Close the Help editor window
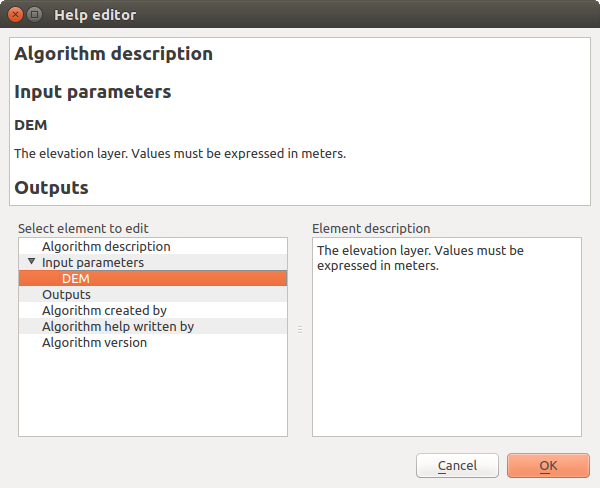This screenshot has height=488, width=600. (15, 15)
